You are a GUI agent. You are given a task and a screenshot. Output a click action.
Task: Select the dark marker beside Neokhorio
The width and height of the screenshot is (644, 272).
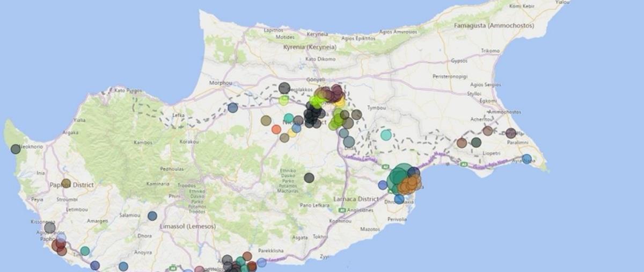[x=16, y=149]
